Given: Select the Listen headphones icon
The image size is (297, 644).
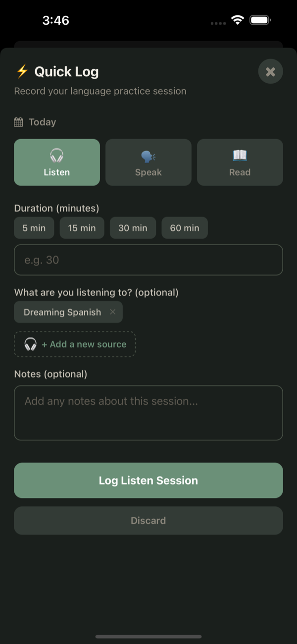Looking at the screenshot, I should [56, 155].
